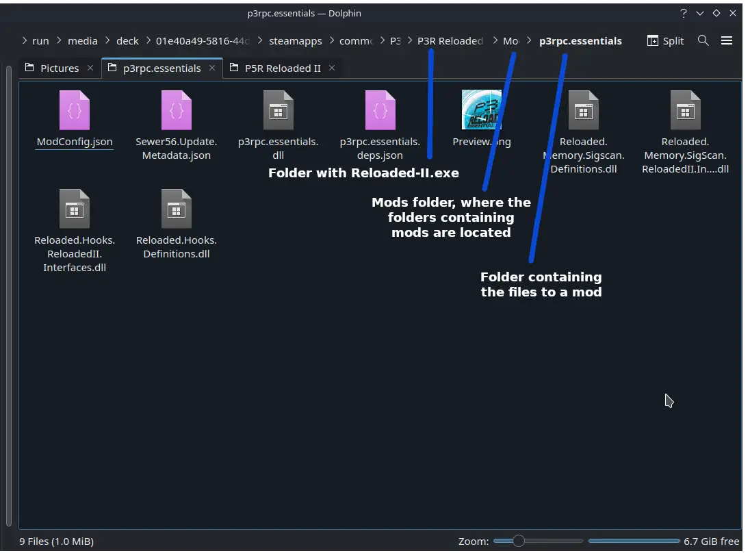Select Reloaded.Hooks.Definitions.dll file icon
Screen dimensions: 750x560
click(176, 209)
